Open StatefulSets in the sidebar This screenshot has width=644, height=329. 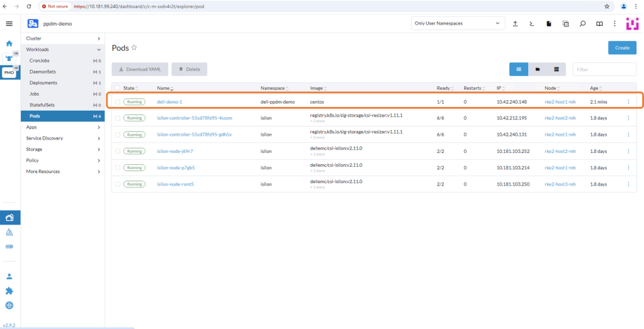[42, 105]
